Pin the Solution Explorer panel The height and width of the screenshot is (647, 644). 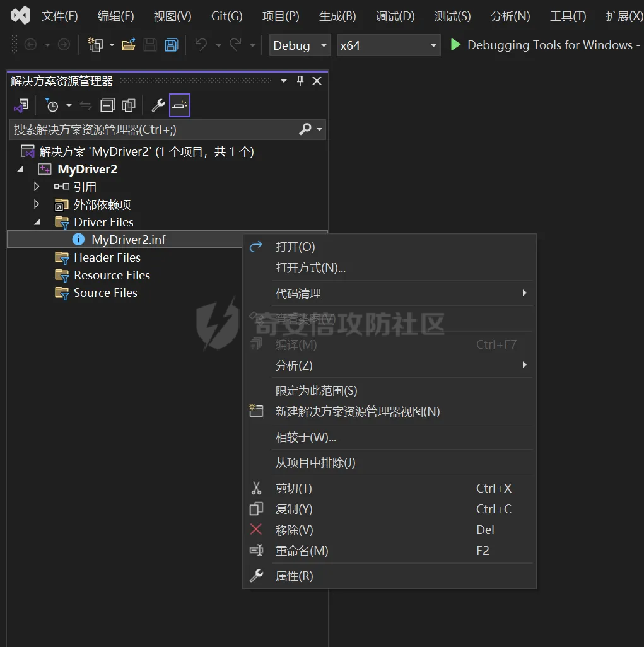300,81
